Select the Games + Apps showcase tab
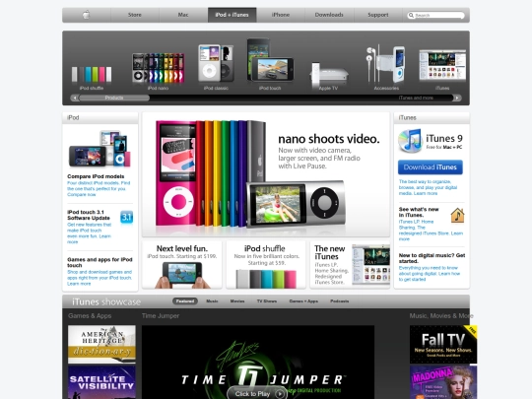 (303, 301)
